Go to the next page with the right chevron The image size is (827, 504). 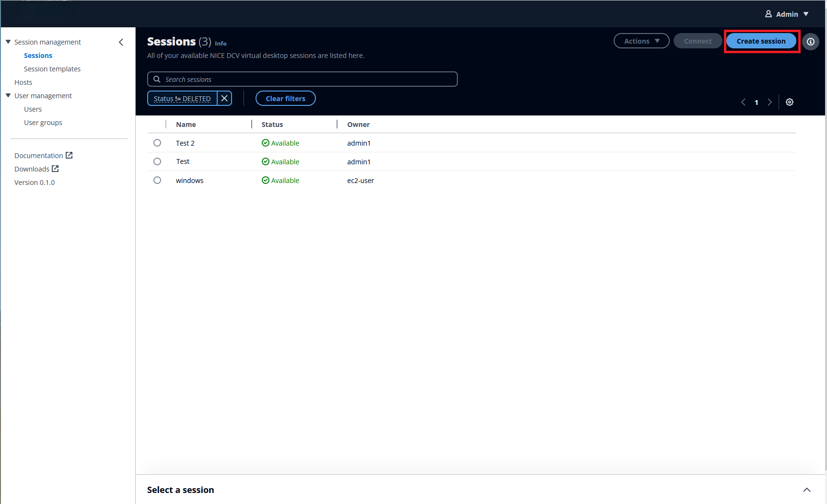pos(769,102)
